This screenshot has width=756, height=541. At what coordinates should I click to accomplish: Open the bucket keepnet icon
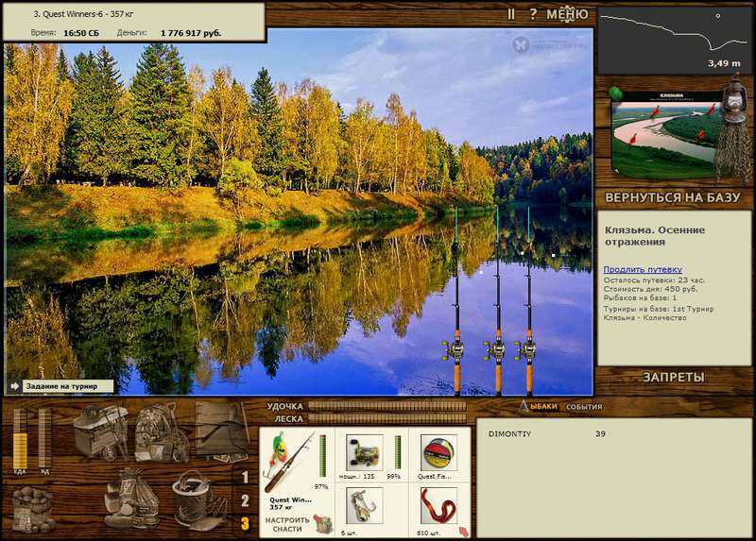click(198, 500)
